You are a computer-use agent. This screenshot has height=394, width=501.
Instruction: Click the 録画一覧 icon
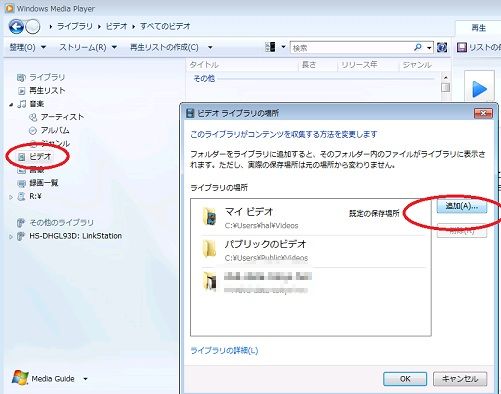(21, 183)
